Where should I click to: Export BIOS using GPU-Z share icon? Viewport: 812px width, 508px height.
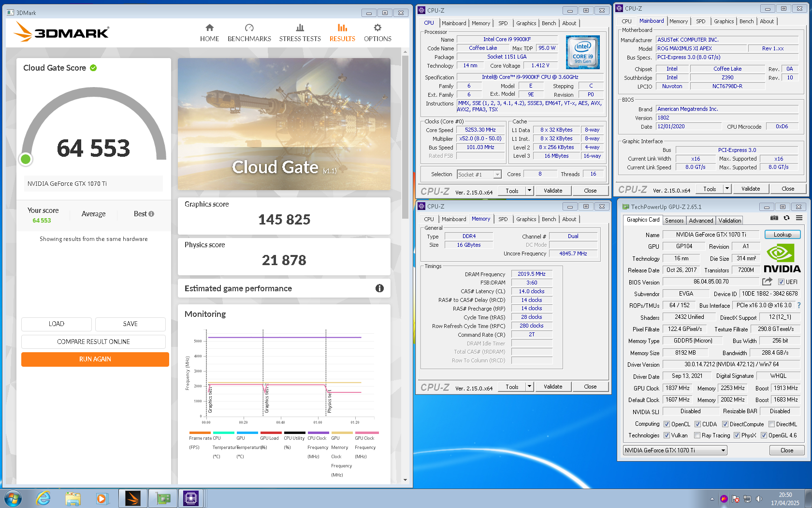point(767,282)
